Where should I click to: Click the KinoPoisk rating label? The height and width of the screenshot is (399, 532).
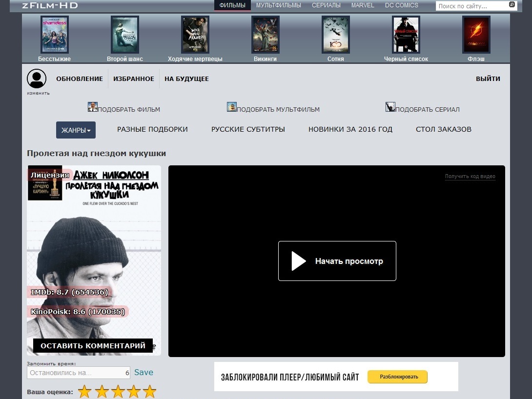78,312
